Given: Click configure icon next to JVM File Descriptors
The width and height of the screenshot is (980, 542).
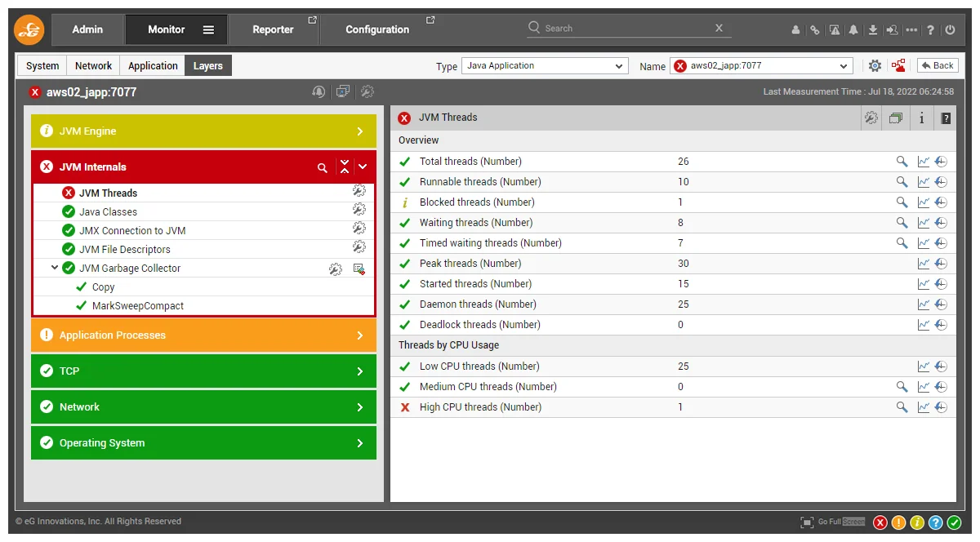Looking at the screenshot, I should (x=359, y=247).
